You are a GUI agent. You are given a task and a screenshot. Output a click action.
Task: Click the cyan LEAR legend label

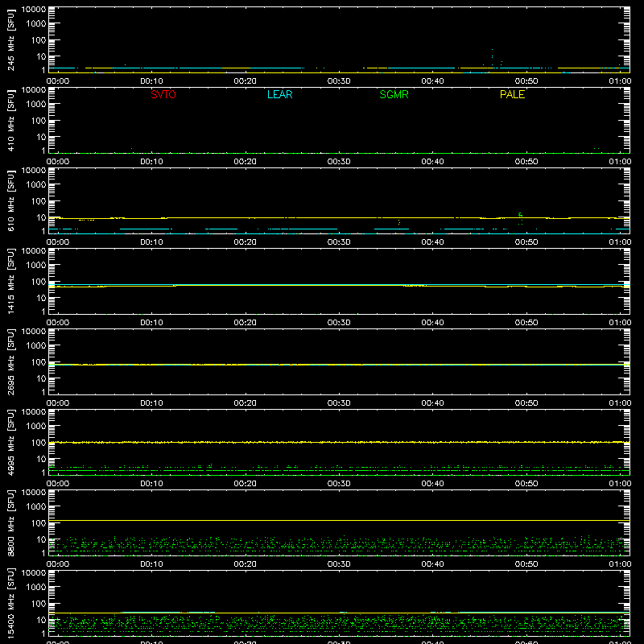click(x=279, y=94)
